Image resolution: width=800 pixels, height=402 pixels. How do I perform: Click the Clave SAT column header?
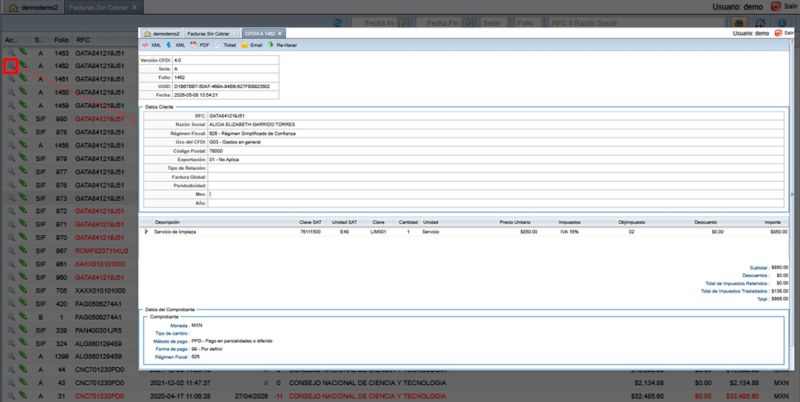pos(310,222)
